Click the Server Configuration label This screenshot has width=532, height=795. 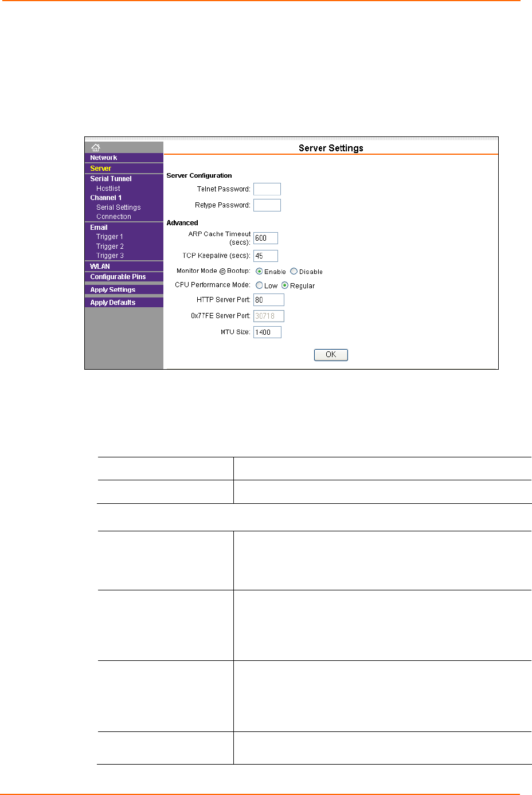pos(199,175)
